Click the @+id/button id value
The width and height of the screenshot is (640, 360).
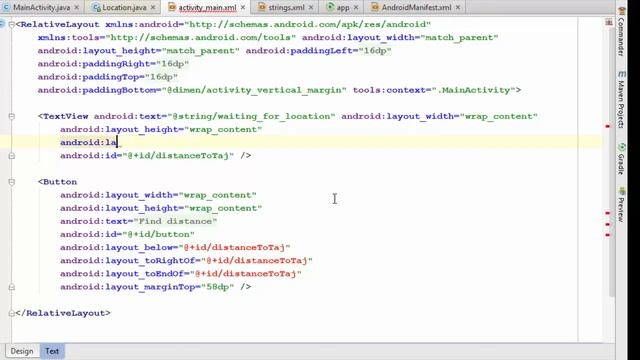click(158, 234)
